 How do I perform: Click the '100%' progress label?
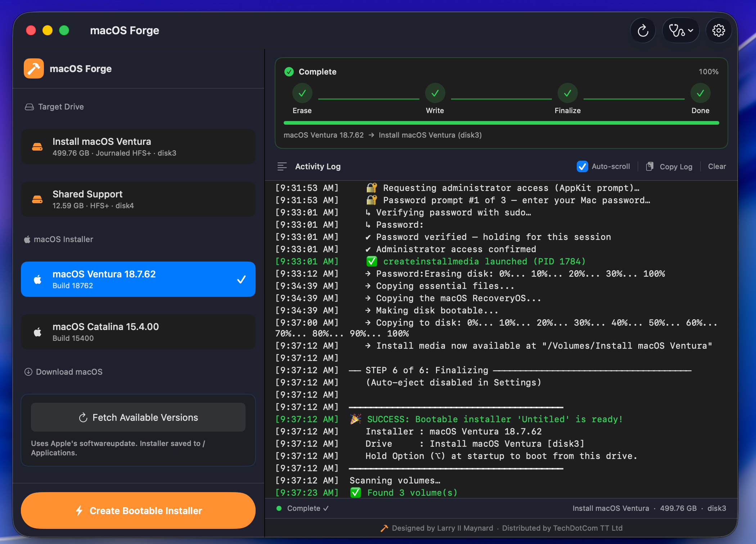pyautogui.click(x=708, y=72)
